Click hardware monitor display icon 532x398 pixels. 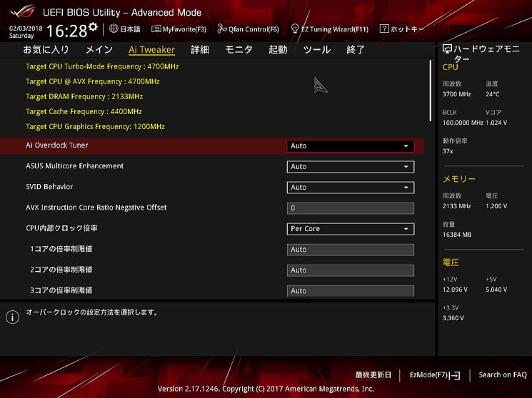(x=447, y=49)
